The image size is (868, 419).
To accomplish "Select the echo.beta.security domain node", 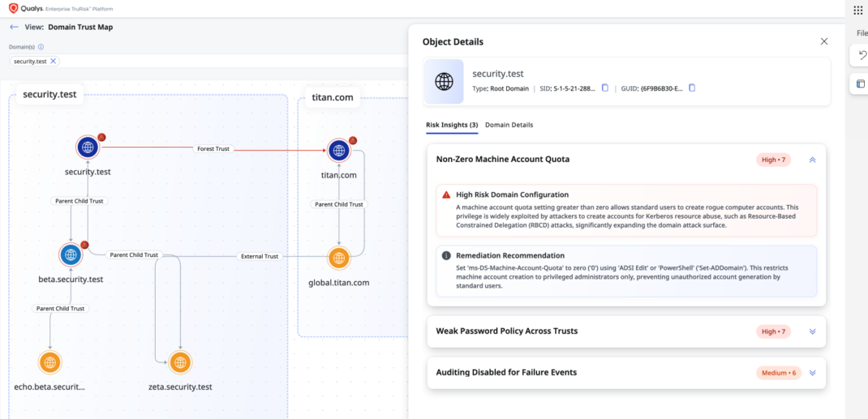I will (x=50, y=362).
